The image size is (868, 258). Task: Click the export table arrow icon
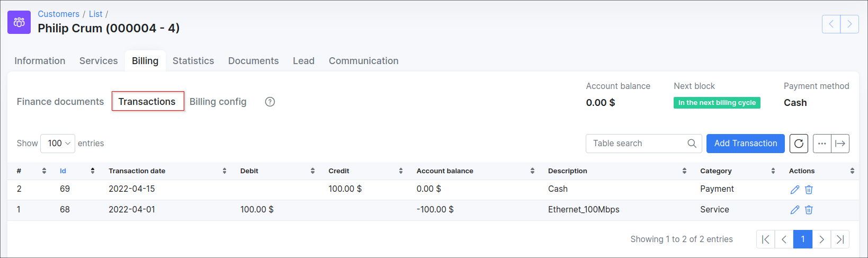[x=840, y=144]
